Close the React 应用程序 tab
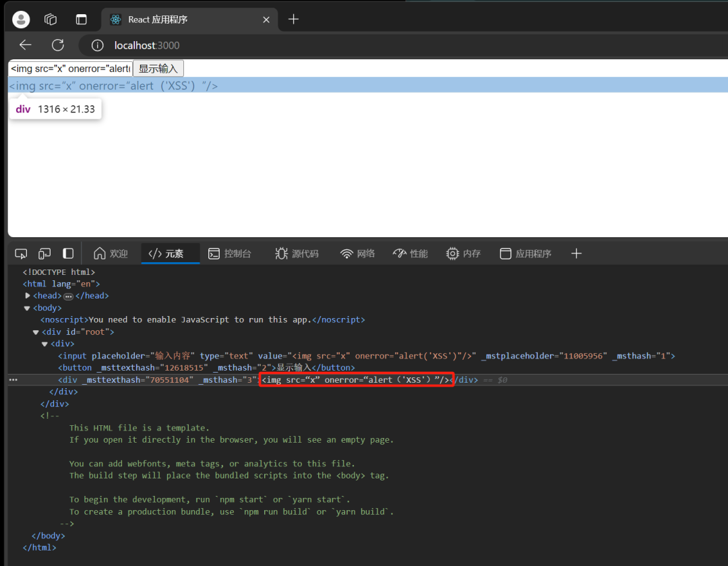This screenshot has height=566, width=728. 266,20
